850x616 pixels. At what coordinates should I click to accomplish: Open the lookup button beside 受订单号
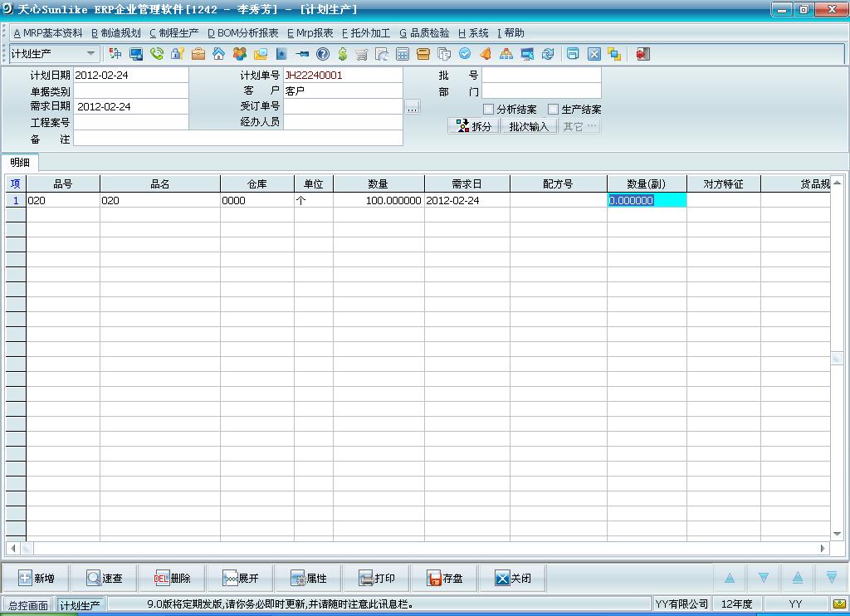point(413,107)
